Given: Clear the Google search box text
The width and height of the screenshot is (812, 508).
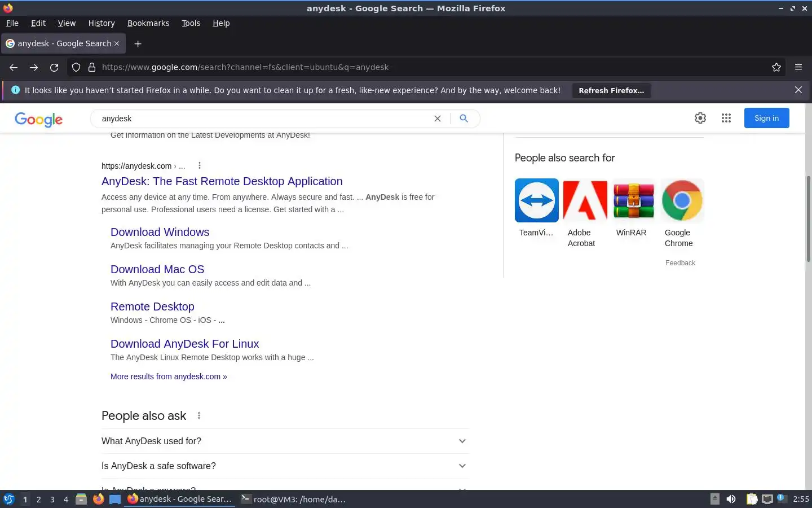Looking at the screenshot, I should click(x=437, y=119).
